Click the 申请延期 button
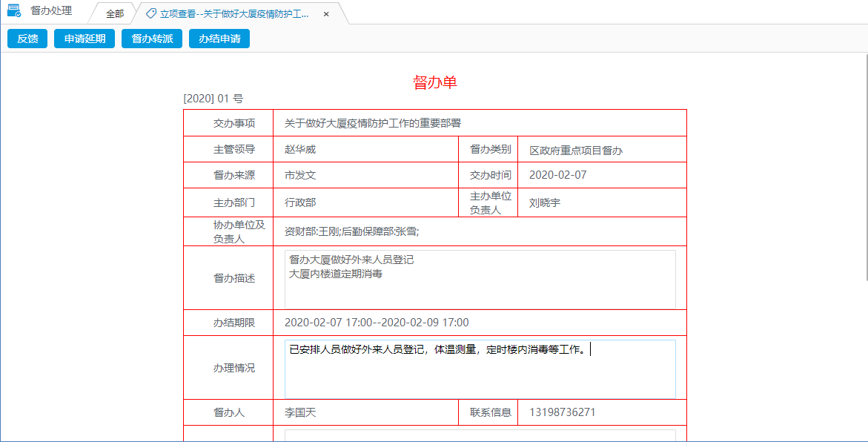 84,39
